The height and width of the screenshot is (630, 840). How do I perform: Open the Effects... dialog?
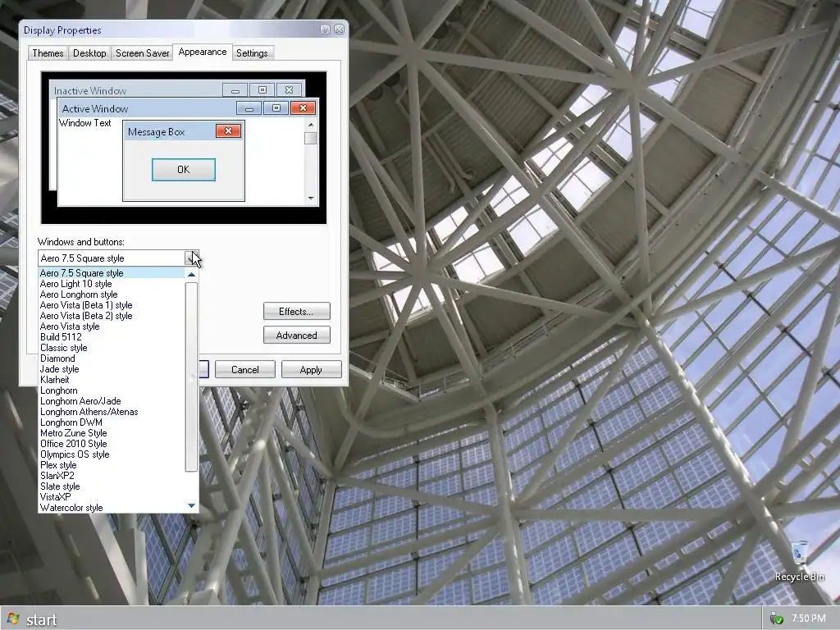coord(296,311)
